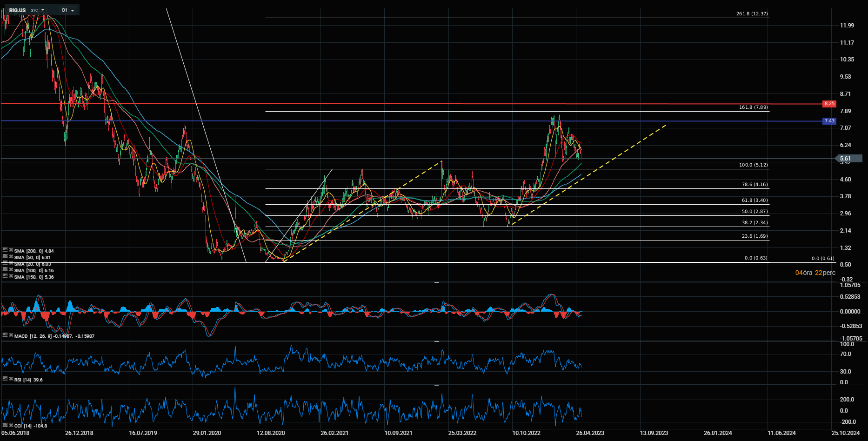Click the divider handle above the CCI pane
This screenshot has height=441, width=868.
pos(437,385)
